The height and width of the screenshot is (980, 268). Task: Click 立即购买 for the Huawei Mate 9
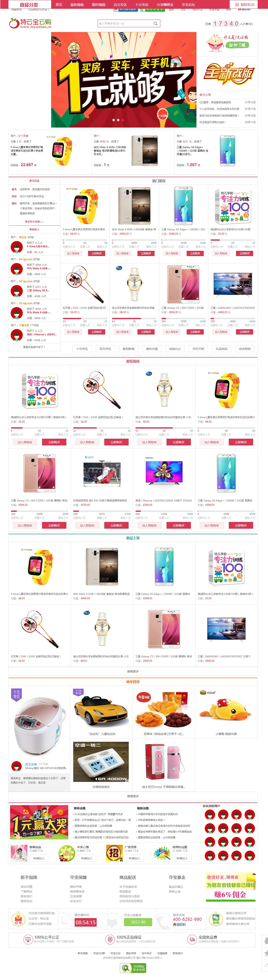click(x=146, y=253)
